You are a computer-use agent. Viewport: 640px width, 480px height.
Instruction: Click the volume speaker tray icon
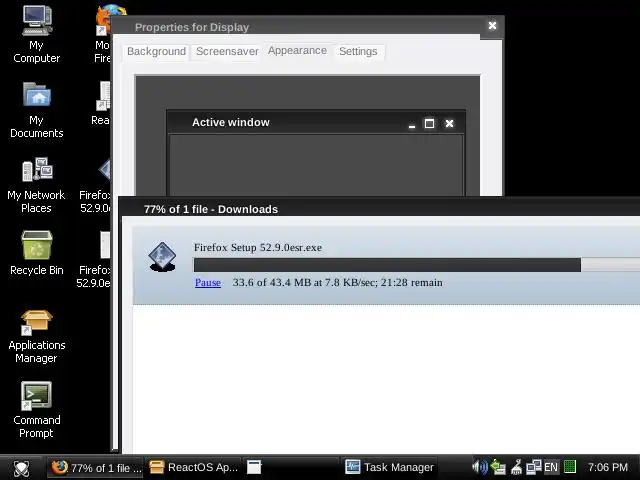480,467
